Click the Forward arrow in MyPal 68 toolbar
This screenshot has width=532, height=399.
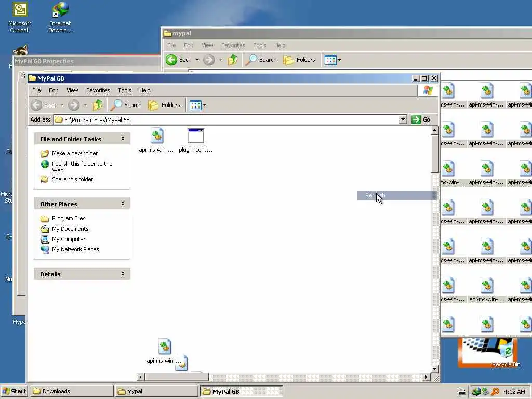click(x=74, y=105)
